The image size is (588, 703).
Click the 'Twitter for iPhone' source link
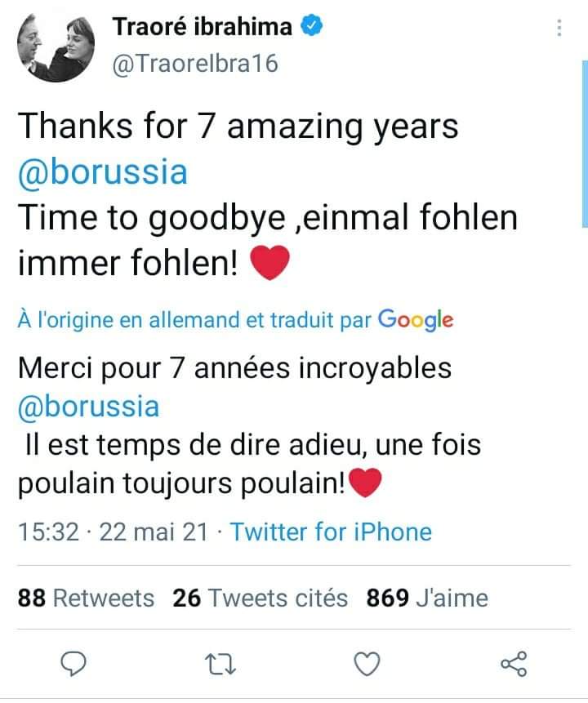tap(331, 532)
